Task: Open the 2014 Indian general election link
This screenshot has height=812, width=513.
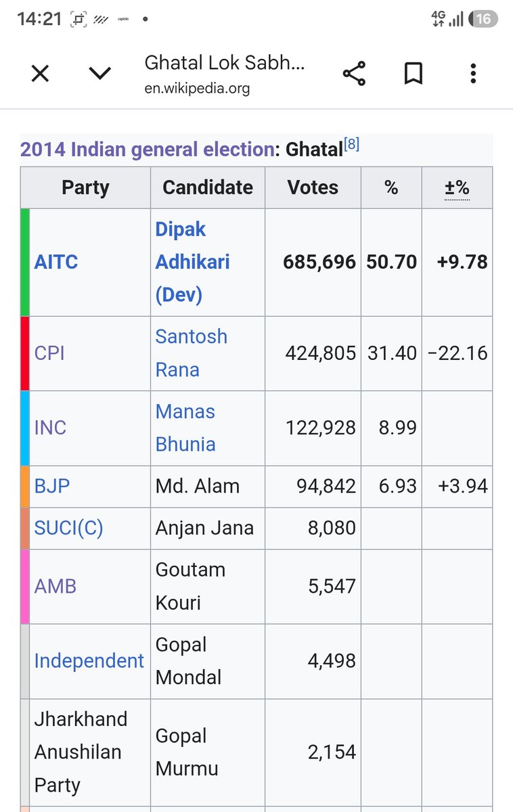Action: click(148, 149)
